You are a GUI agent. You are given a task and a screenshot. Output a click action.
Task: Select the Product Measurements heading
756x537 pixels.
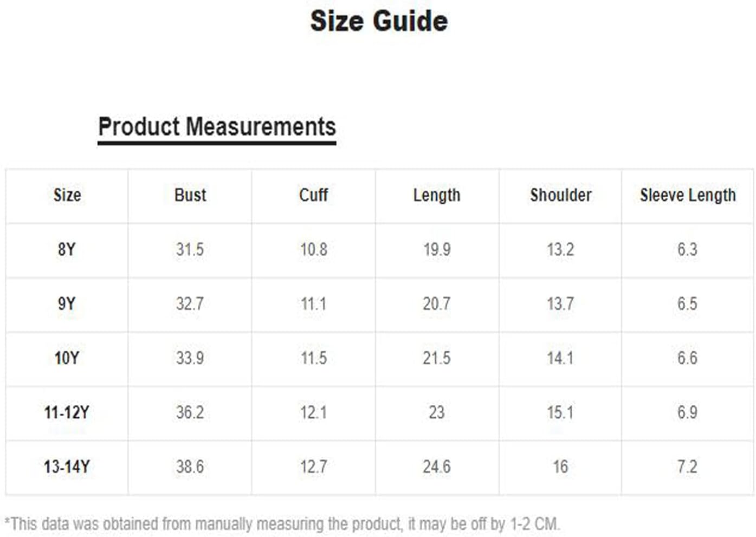tap(217, 127)
